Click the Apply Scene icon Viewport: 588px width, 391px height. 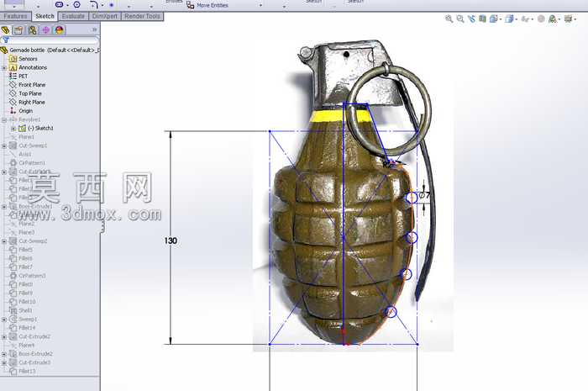coord(552,18)
